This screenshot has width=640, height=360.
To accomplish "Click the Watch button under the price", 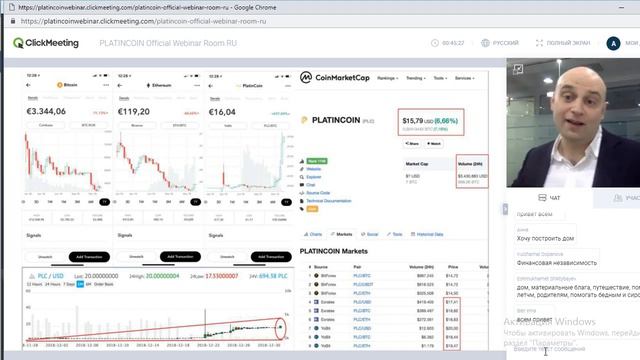I will [x=434, y=144].
